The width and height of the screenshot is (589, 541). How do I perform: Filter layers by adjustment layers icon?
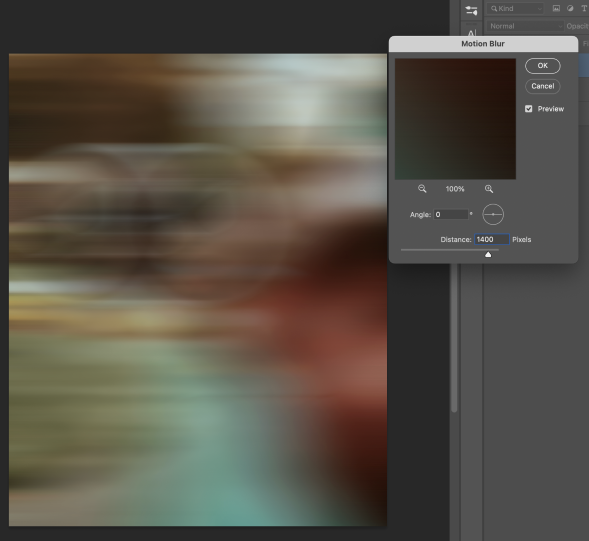[570, 8]
